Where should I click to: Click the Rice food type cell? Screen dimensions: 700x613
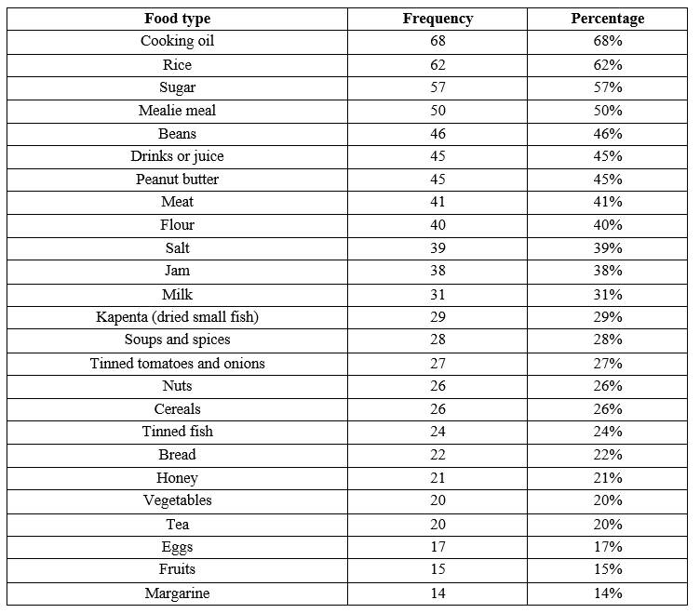point(177,65)
